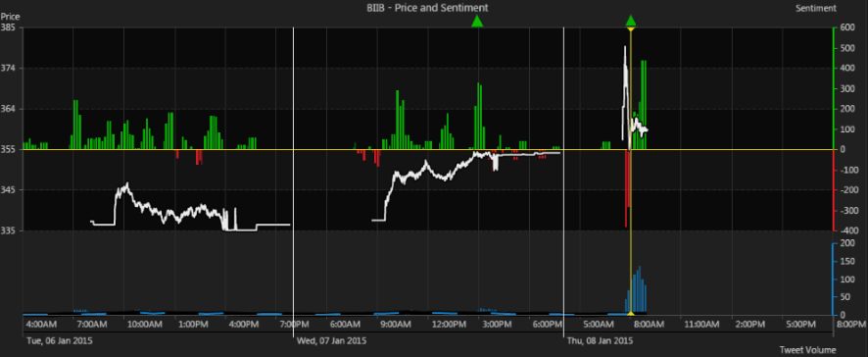This screenshot has height=357, width=868.
Task: Click the -100 sentiment axis value
Action: tap(848, 170)
